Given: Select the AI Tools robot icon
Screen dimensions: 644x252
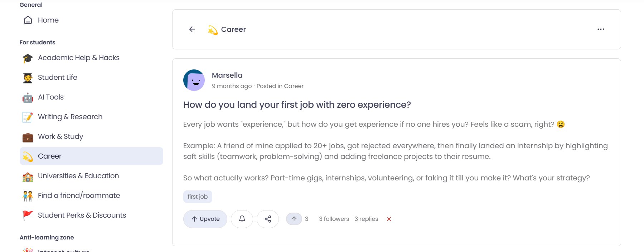Looking at the screenshot, I should pos(27,97).
